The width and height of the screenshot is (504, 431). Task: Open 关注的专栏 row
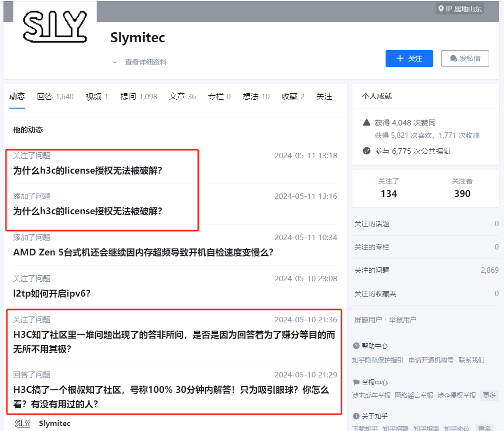pos(426,247)
